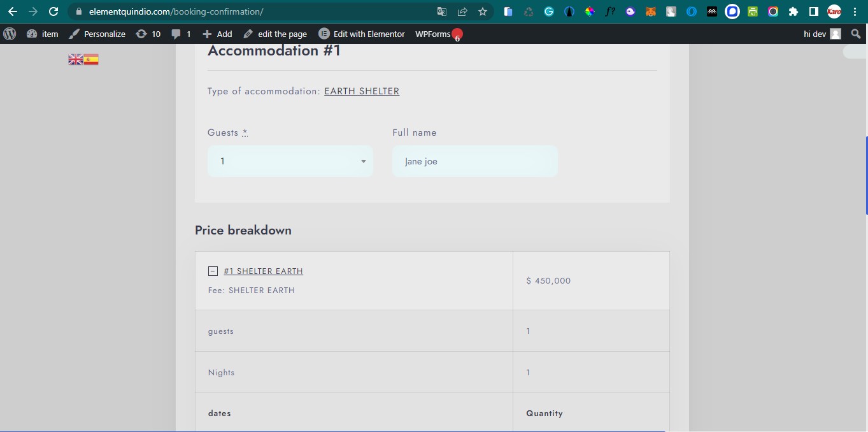
Task: Click the pencil icon next to edit the page
Action: pyautogui.click(x=250, y=34)
